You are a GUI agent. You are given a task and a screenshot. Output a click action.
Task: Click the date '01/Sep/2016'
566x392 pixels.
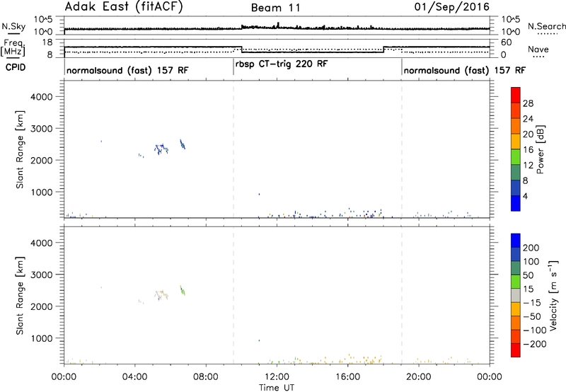(451, 7)
